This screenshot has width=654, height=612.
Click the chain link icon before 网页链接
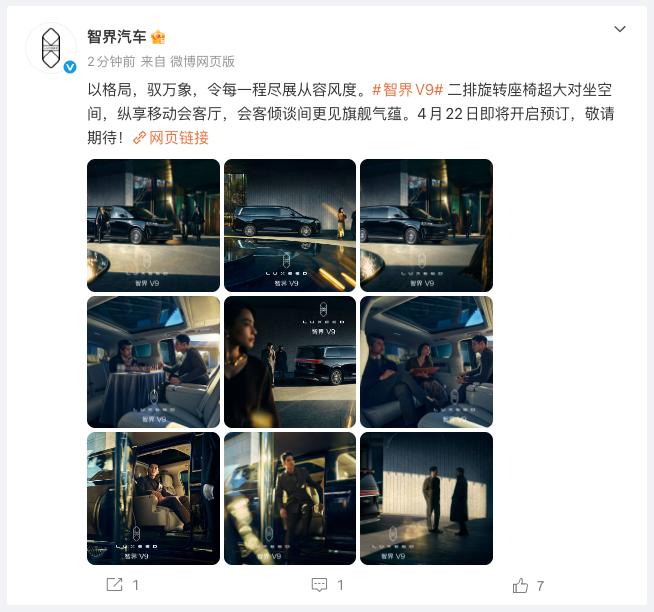point(139,138)
